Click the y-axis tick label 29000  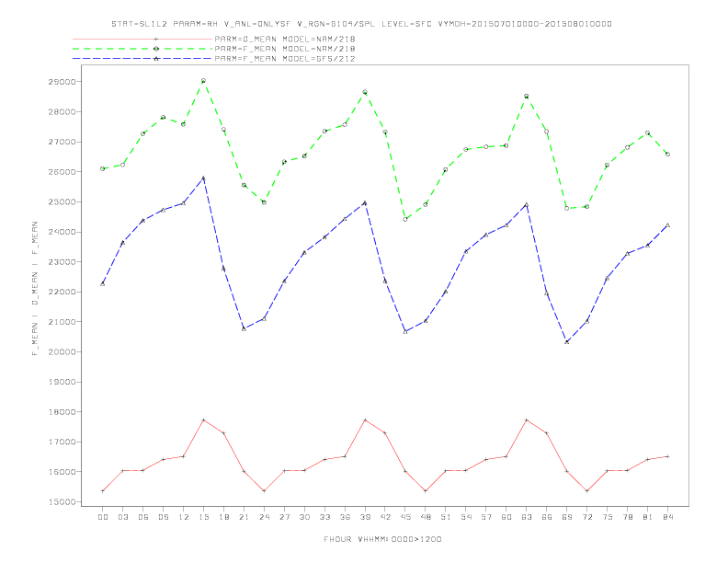coord(62,82)
